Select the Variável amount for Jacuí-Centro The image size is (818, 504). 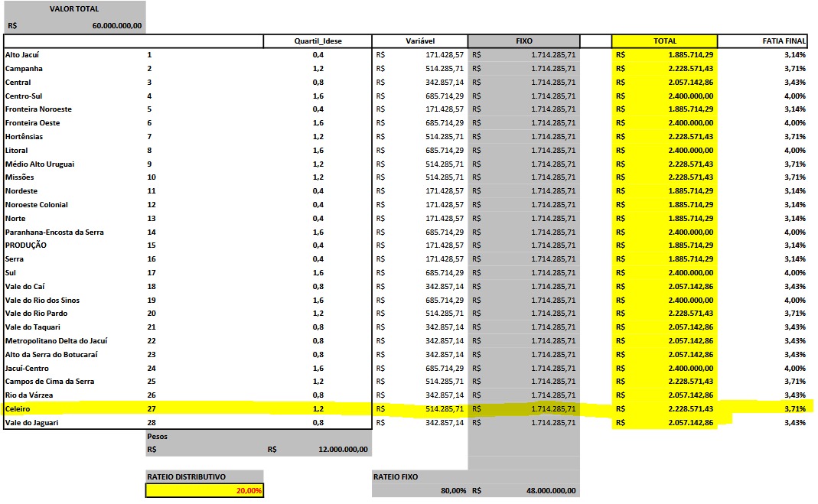pos(445,369)
